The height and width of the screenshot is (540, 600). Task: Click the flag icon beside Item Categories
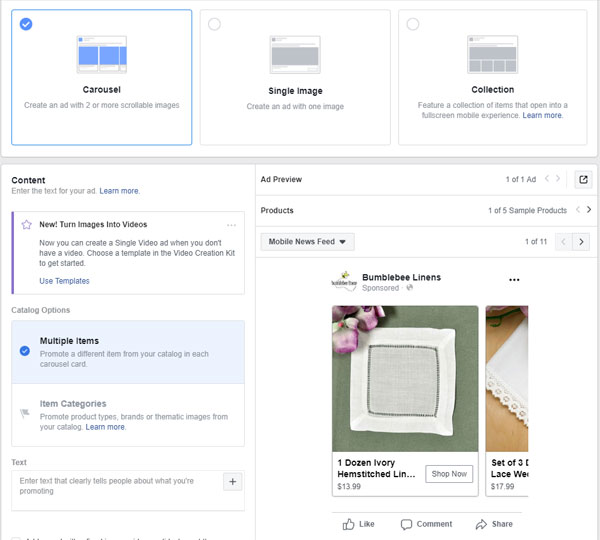[x=25, y=413]
